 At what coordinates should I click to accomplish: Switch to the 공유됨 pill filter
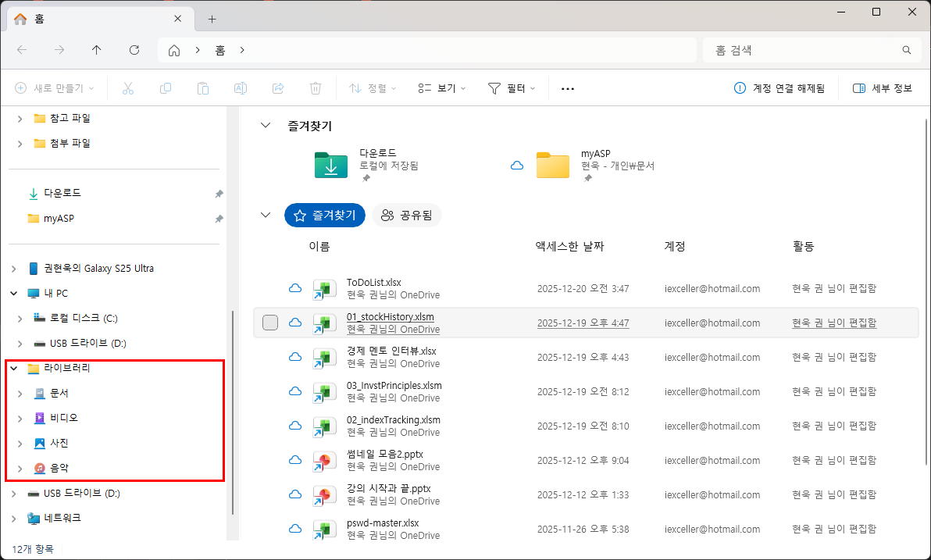coord(406,215)
